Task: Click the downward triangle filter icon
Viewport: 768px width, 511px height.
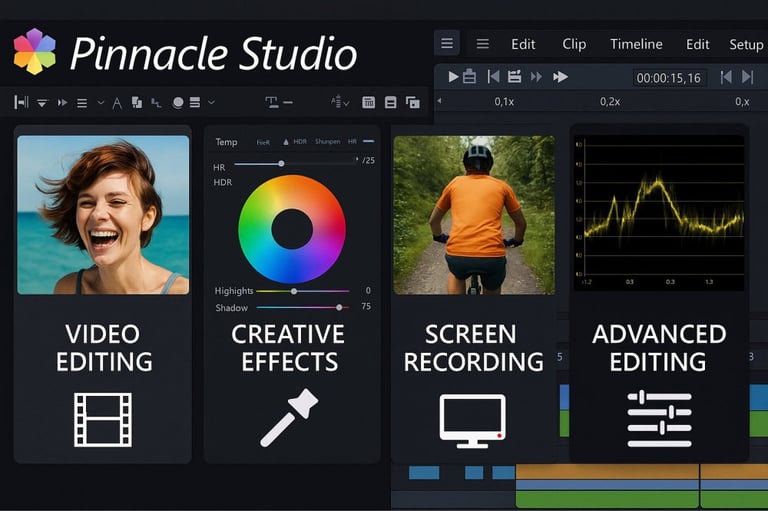Action: click(42, 103)
